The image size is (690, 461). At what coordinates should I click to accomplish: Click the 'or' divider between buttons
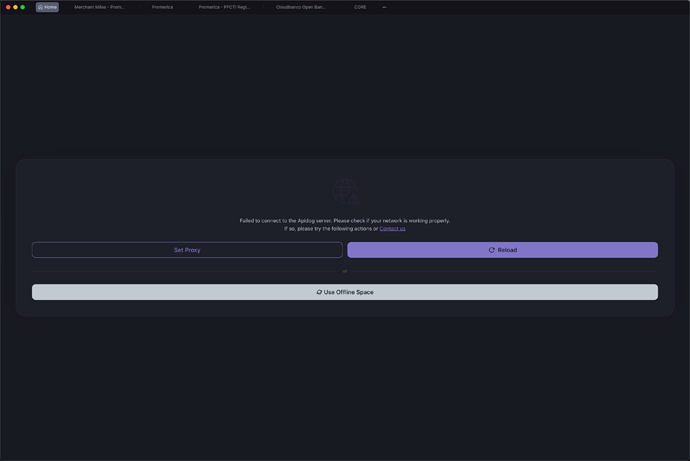(345, 271)
